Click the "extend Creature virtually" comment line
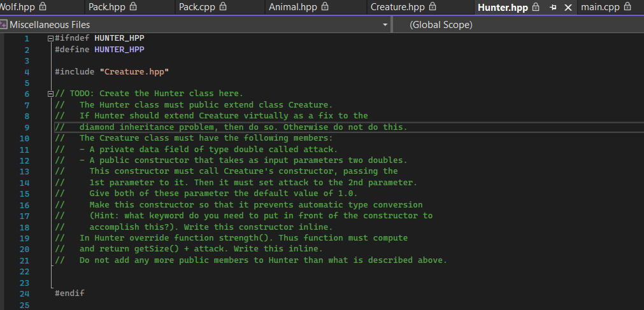Screen dimensions: 644x310 pos(211,116)
